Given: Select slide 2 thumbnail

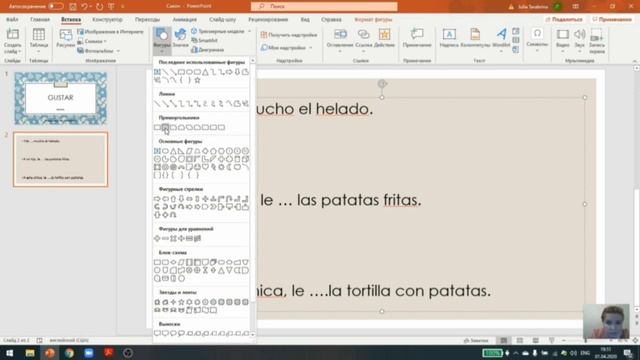Looking at the screenshot, I should pos(60,159).
